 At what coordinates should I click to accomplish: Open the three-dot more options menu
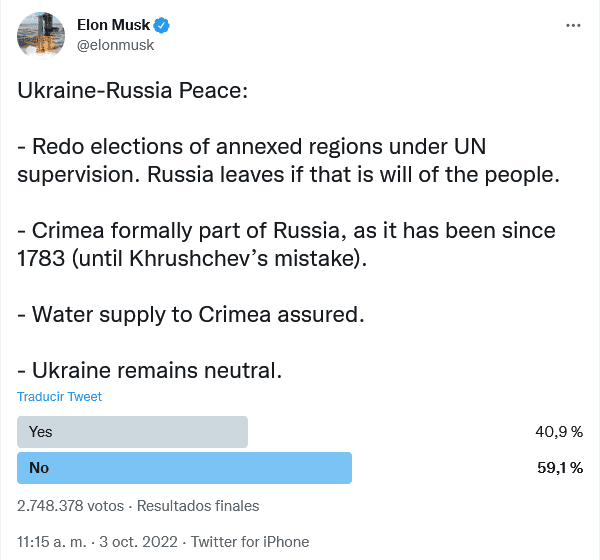[573, 25]
